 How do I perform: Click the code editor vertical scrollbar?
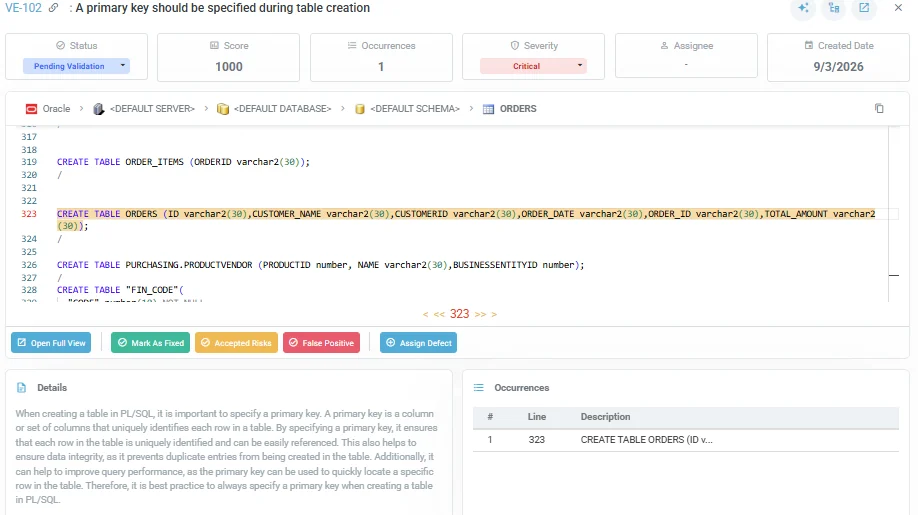point(893,214)
